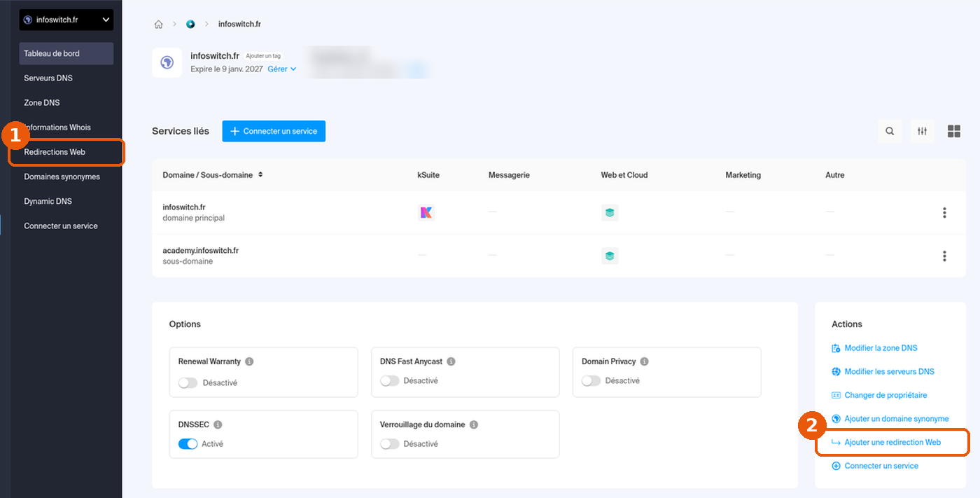Click the blue Connecter un service button
The image size is (980, 498).
tap(274, 131)
